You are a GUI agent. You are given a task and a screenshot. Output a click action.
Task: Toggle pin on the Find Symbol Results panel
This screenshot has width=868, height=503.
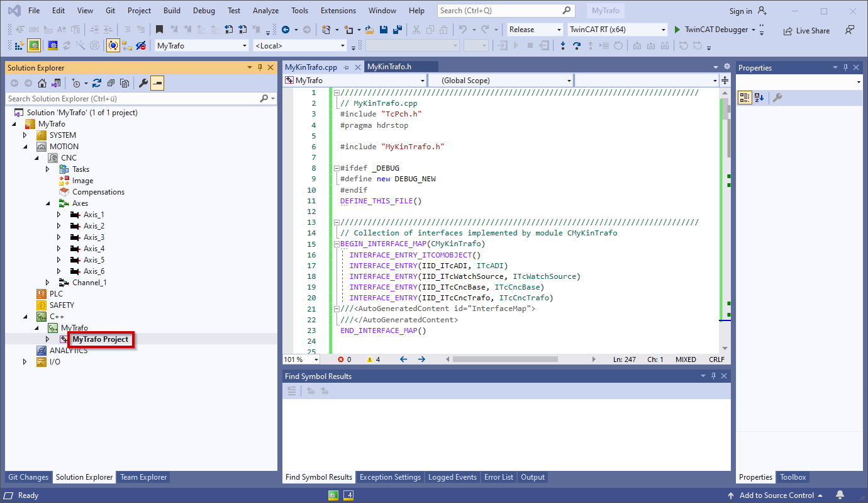click(x=713, y=376)
